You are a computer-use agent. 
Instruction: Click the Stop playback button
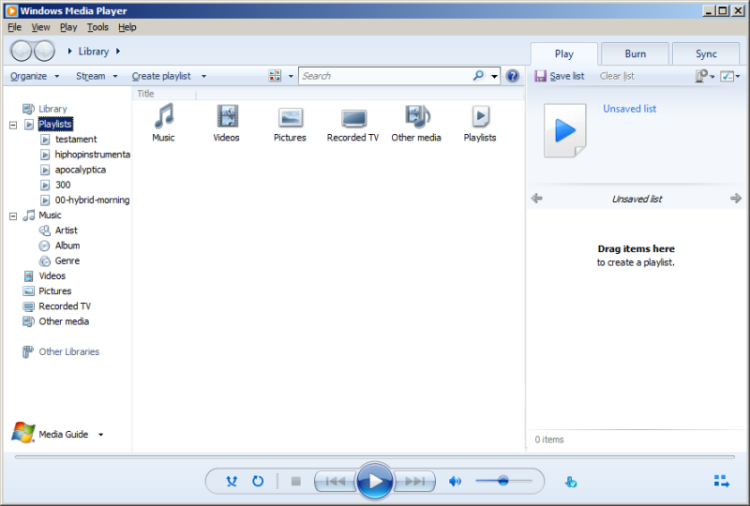pos(296,481)
